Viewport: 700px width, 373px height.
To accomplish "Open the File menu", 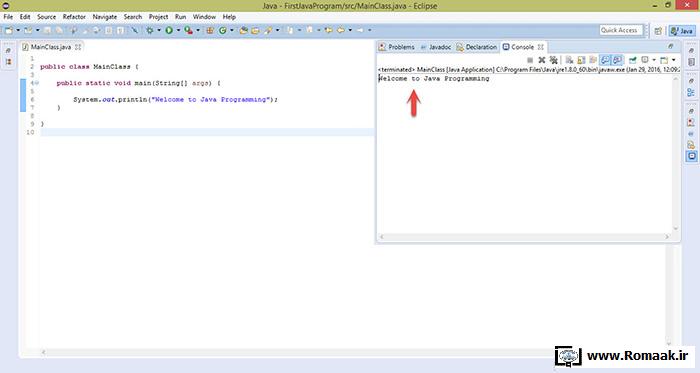I will point(8,17).
